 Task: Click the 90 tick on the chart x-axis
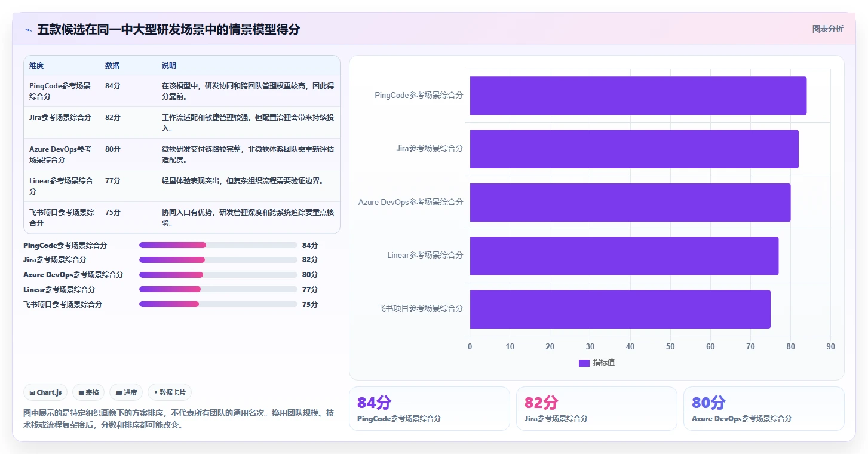pos(830,346)
